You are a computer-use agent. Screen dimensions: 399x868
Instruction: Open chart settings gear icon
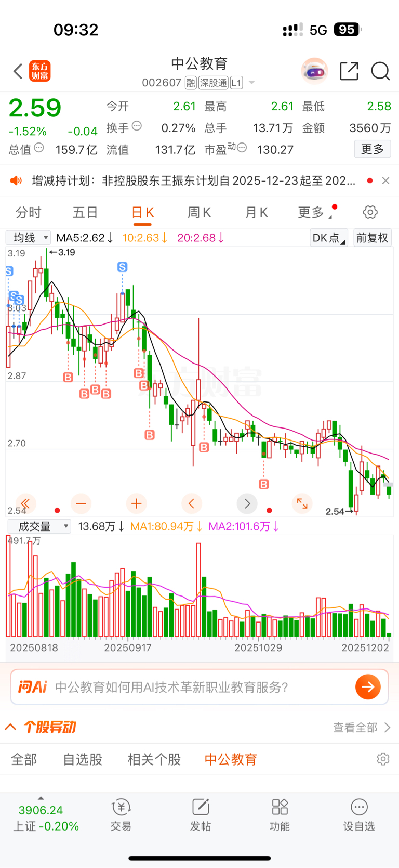coord(370,212)
